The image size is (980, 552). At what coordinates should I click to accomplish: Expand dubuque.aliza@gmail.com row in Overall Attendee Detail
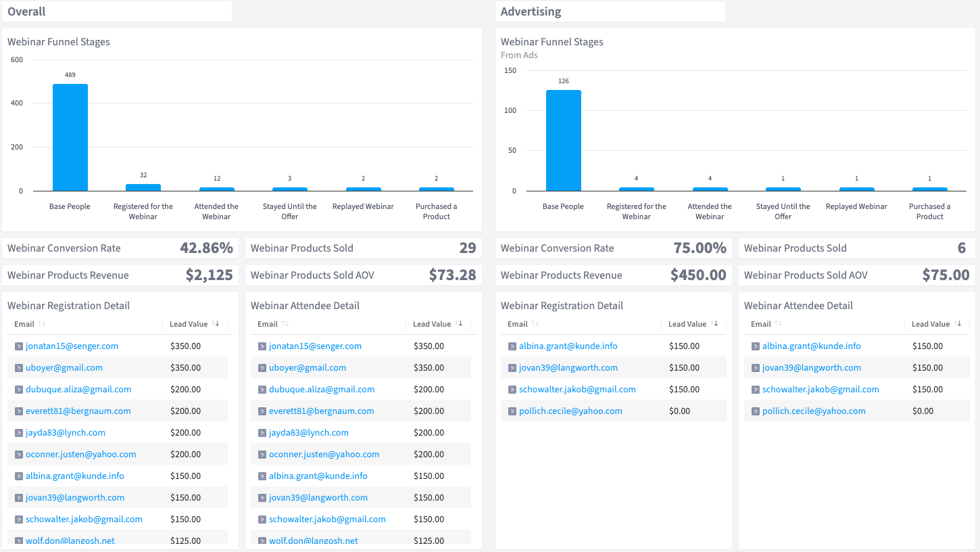click(x=262, y=390)
